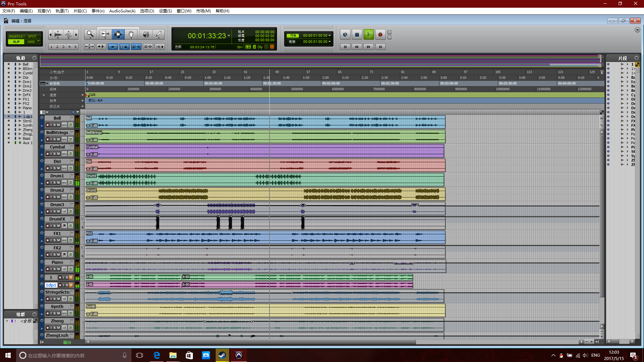
Task: Open Nudge value dropdown arrow
Action: [330, 42]
